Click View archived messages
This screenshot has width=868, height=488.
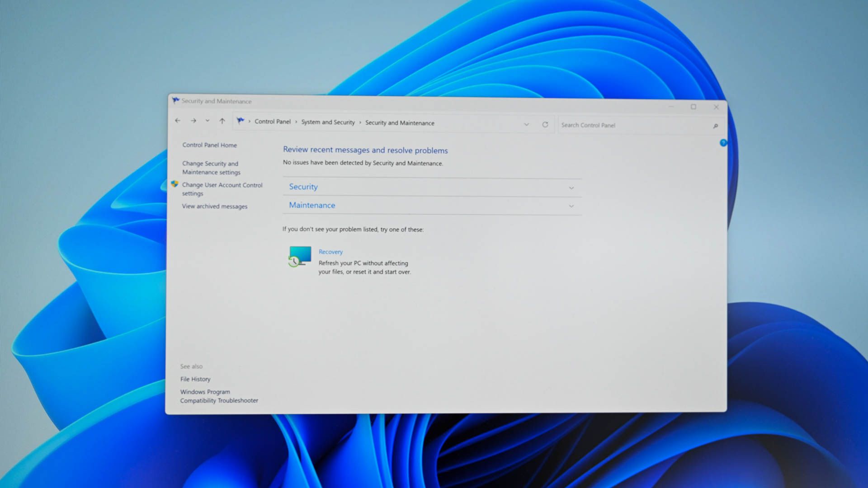point(214,206)
